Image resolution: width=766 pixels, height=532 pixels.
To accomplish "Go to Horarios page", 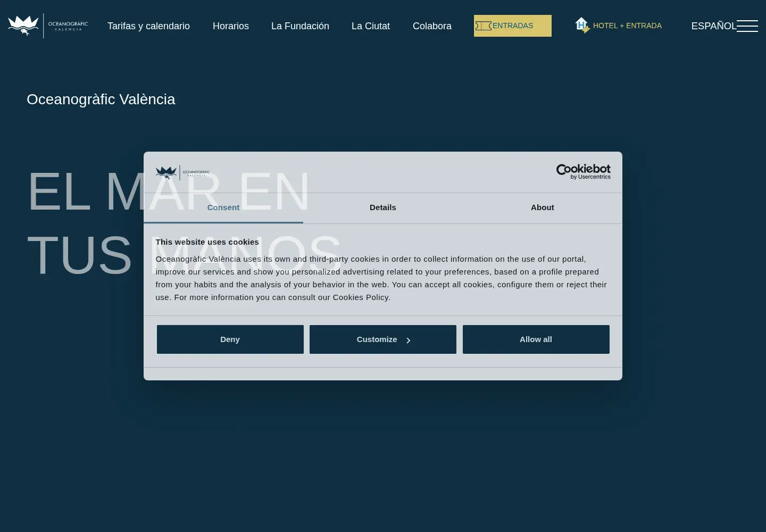I will coord(231,26).
